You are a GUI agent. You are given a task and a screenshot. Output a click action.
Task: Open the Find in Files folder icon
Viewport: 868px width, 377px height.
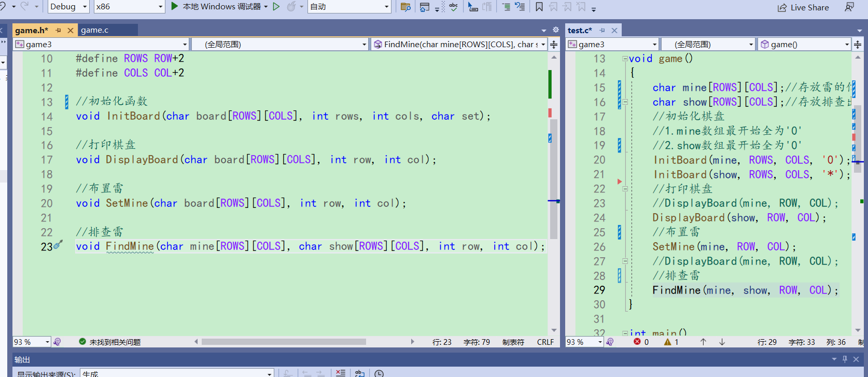406,7
